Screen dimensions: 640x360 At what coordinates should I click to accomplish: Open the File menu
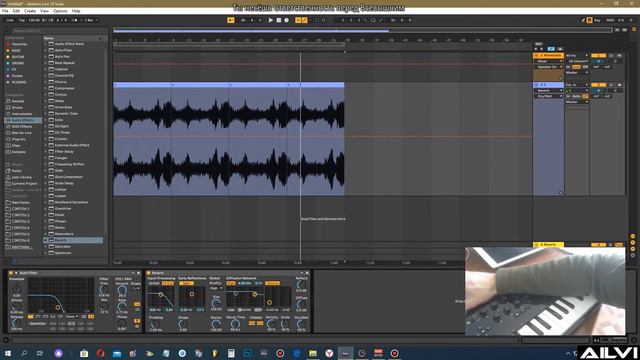(x=5, y=11)
